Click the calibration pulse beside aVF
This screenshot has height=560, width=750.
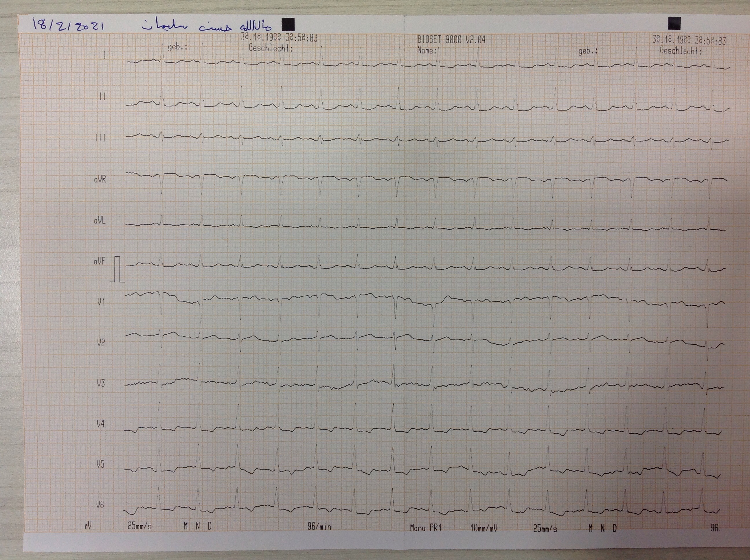[117, 270]
